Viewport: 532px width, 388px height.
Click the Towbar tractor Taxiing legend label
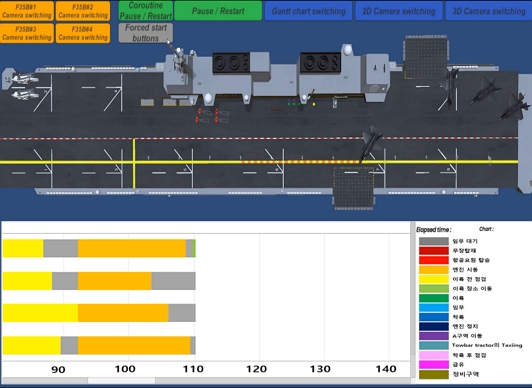(x=487, y=345)
